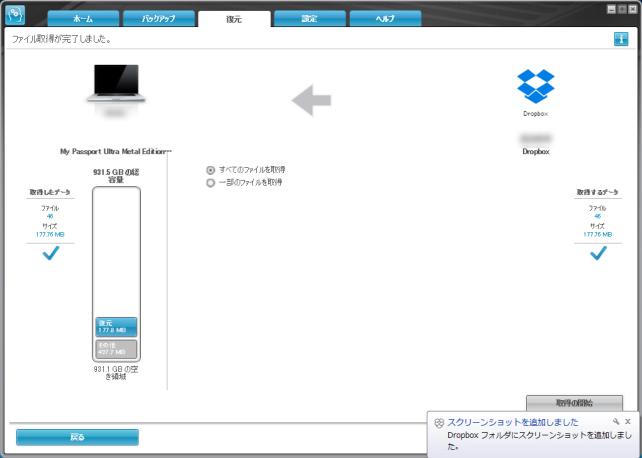
Task: Open the info help icon
Action: click(621, 39)
